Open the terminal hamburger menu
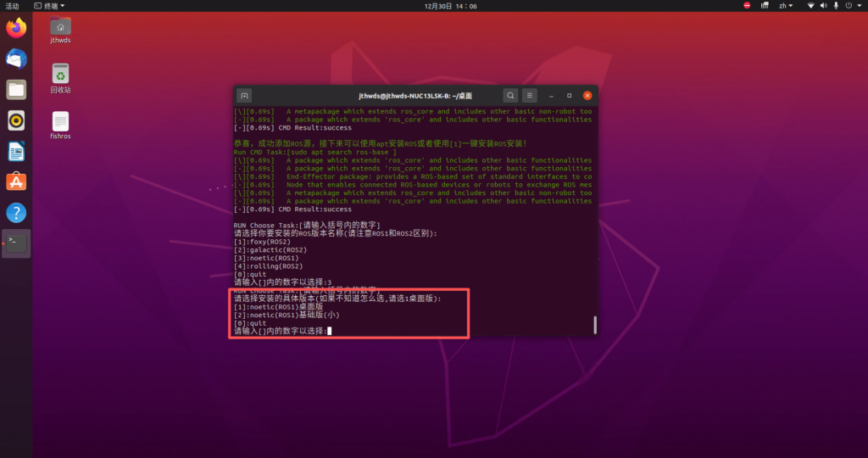This screenshot has width=868, height=458. click(530, 96)
